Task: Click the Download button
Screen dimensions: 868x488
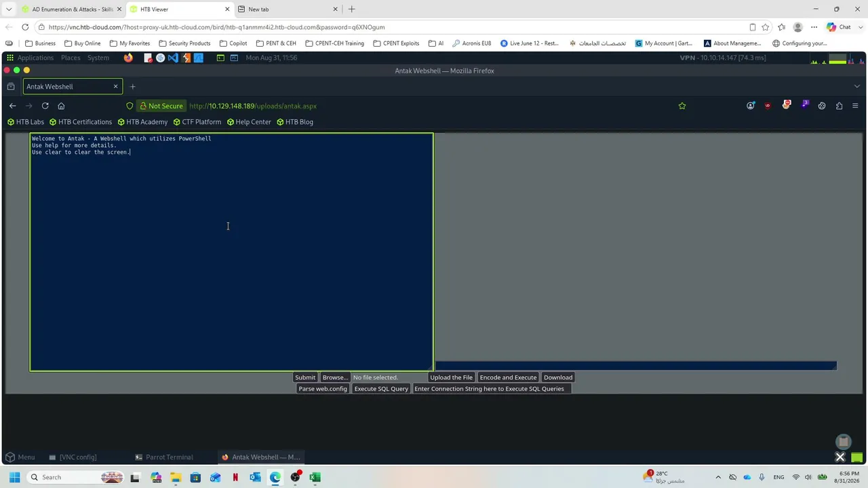Action: [558, 378]
